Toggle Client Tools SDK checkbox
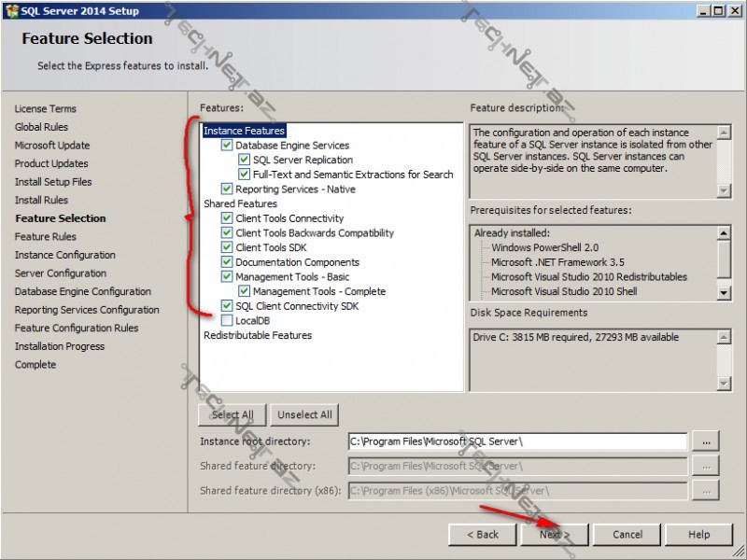This screenshot has height=560, width=747. pos(227,247)
